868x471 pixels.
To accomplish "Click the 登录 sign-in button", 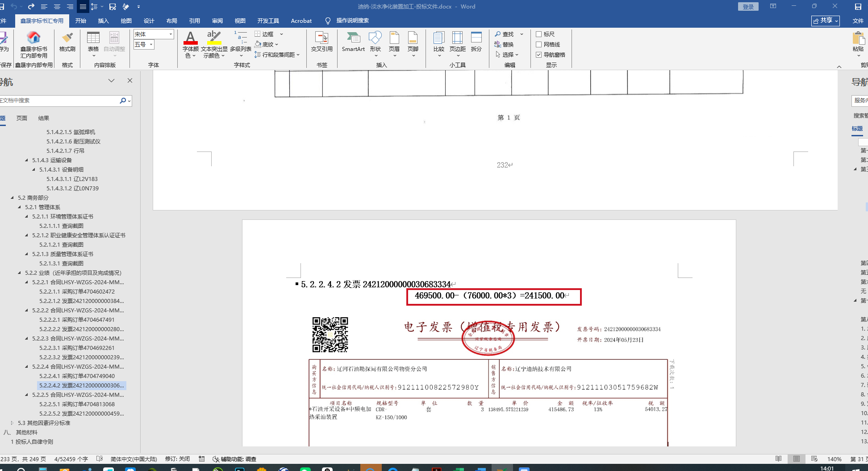I will point(748,7).
